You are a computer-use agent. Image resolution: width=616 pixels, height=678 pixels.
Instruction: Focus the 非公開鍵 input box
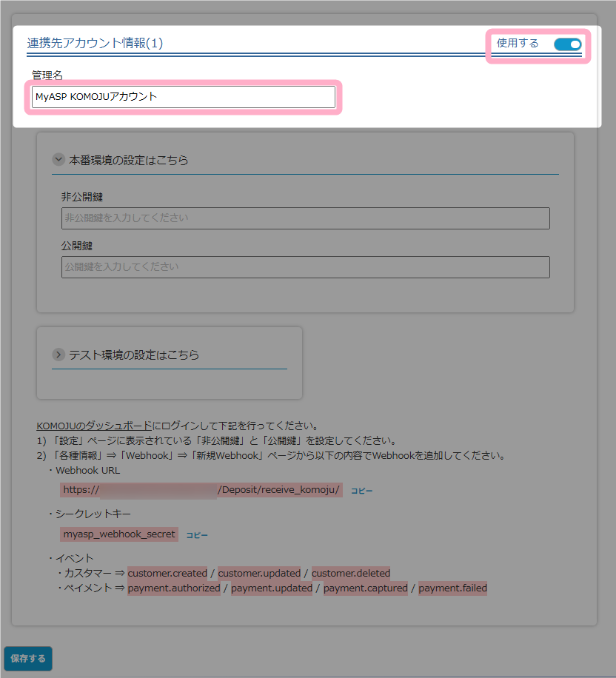point(305,218)
